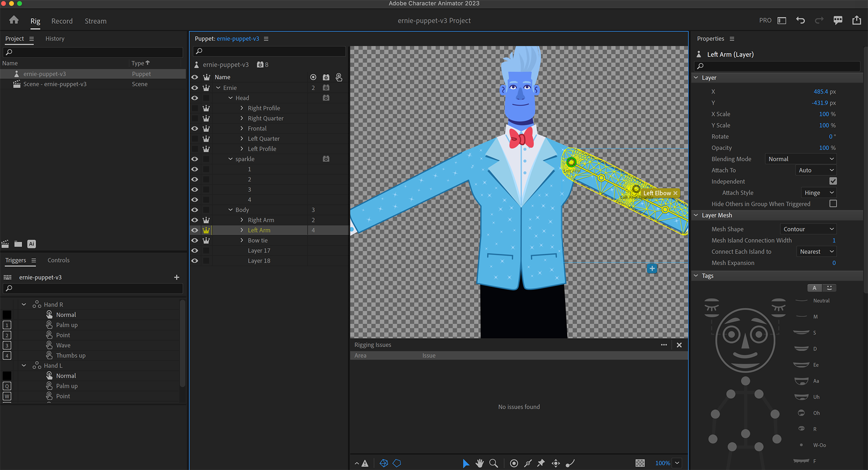Select the Hand pan tool

tap(480, 463)
